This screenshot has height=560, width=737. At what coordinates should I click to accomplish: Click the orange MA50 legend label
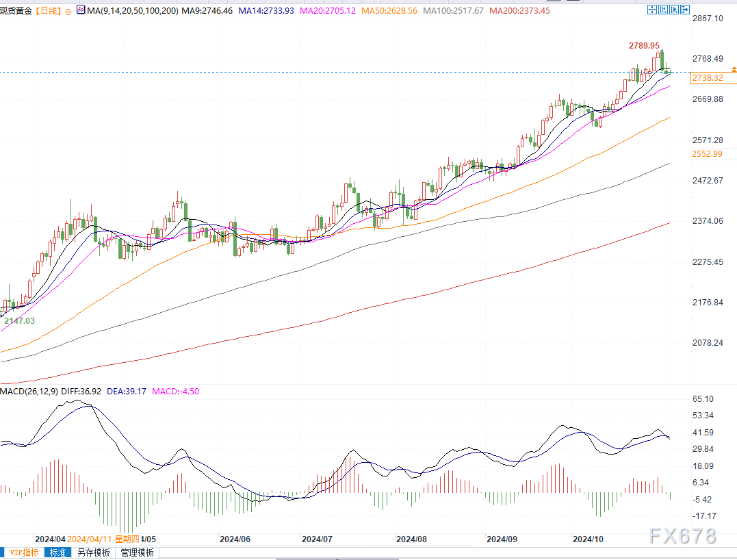pyautogui.click(x=391, y=11)
